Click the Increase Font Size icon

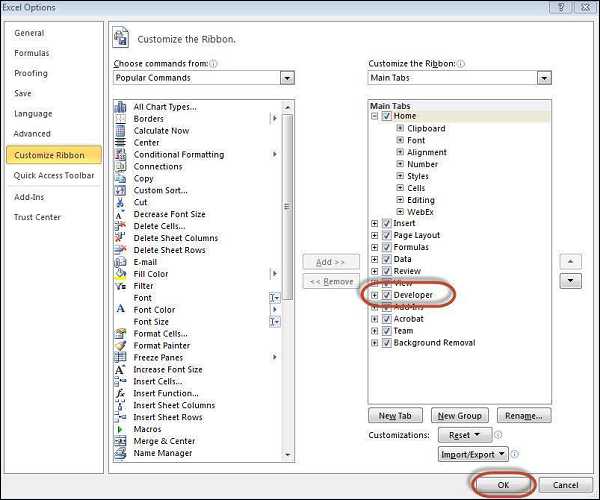(120, 369)
